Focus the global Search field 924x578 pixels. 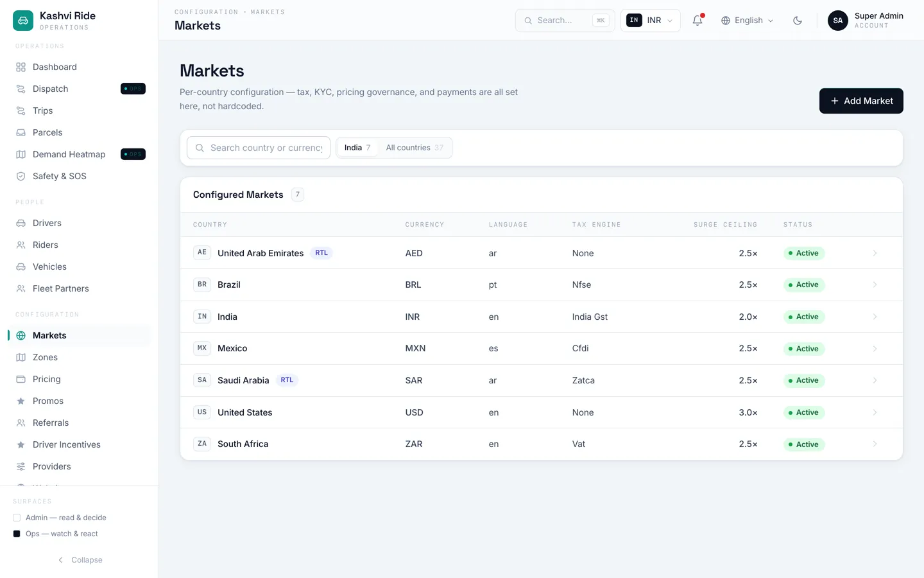565,21
